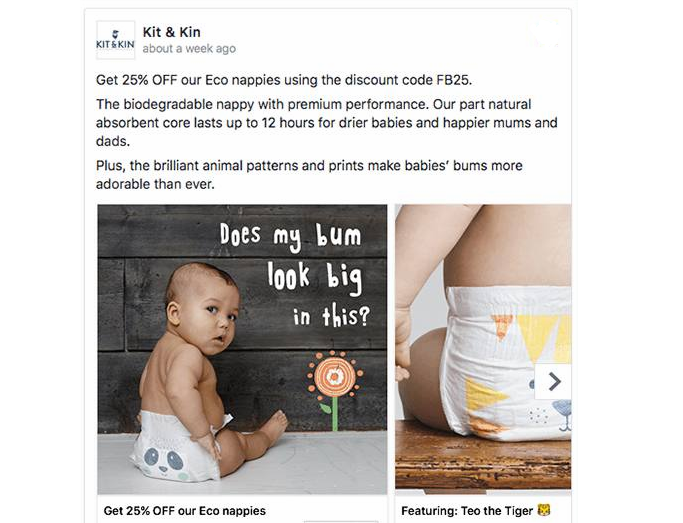Click the orange flower illustration
Viewport: 683px width, 523px height.
click(335, 390)
